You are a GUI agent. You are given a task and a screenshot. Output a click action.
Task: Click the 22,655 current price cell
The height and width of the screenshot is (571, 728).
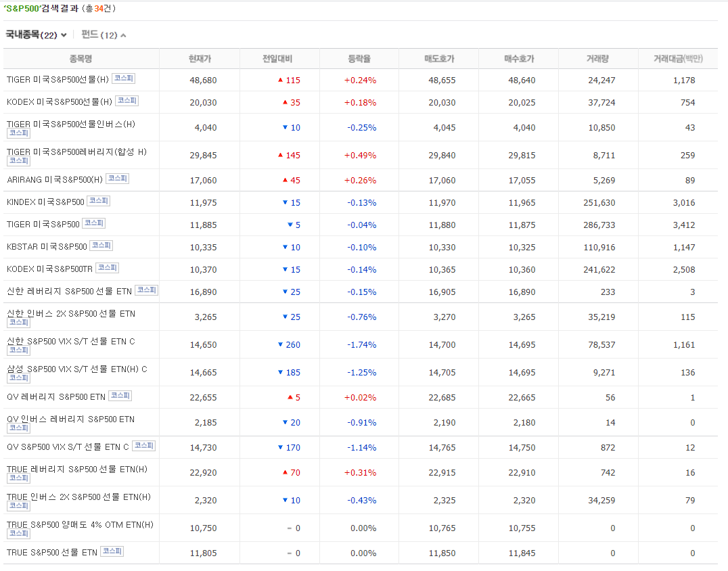(x=203, y=398)
